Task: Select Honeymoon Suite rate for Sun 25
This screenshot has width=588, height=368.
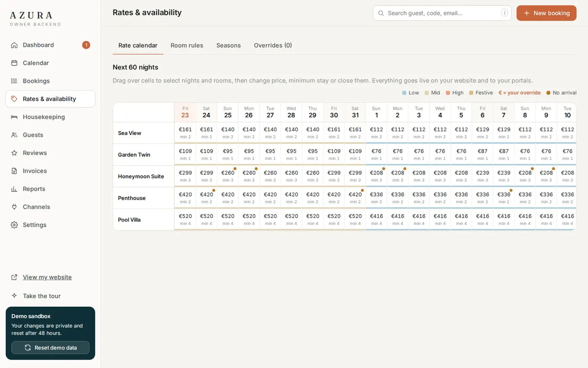Action: click(228, 176)
